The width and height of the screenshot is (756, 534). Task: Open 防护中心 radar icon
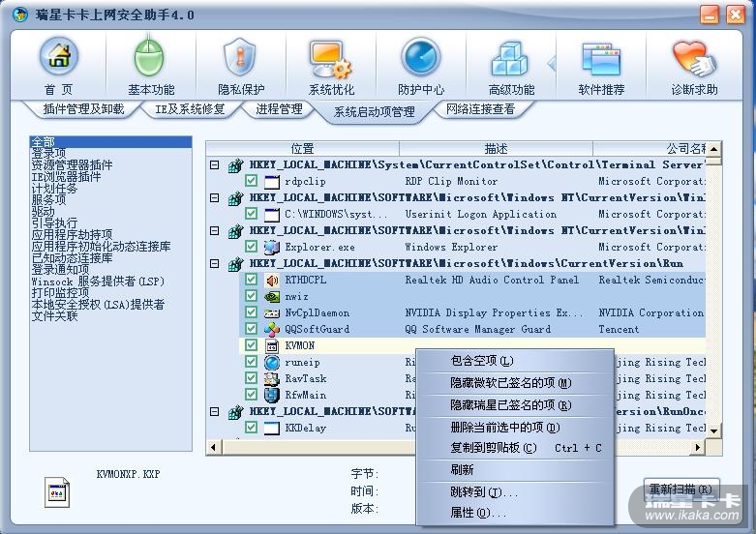click(x=421, y=57)
